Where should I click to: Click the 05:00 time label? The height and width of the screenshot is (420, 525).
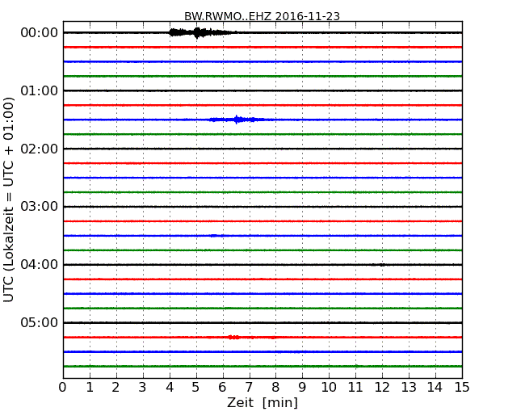(x=40, y=322)
